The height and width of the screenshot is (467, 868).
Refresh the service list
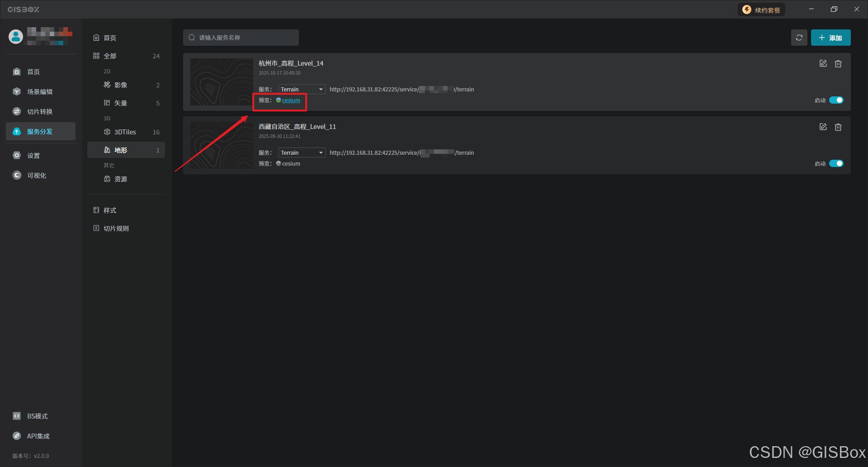[799, 38]
